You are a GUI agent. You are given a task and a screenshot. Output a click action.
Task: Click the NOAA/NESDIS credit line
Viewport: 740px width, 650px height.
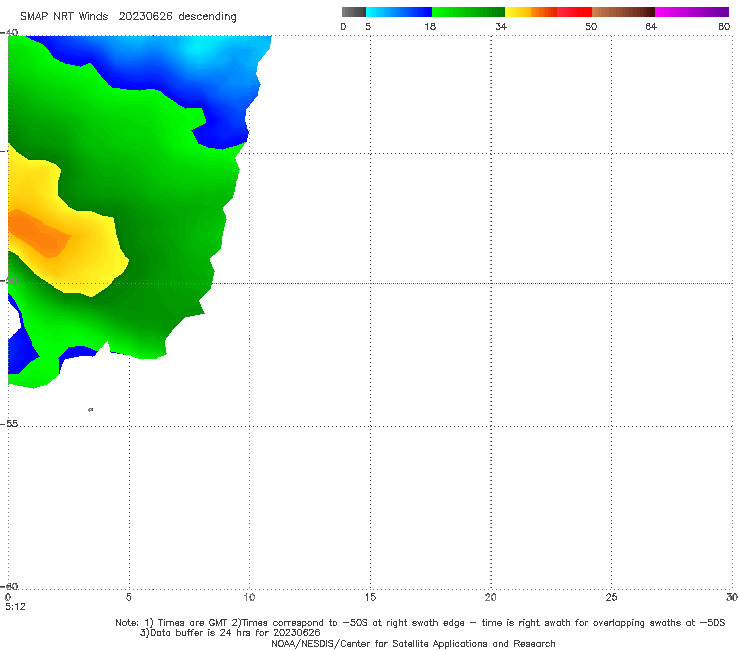click(413, 643)
